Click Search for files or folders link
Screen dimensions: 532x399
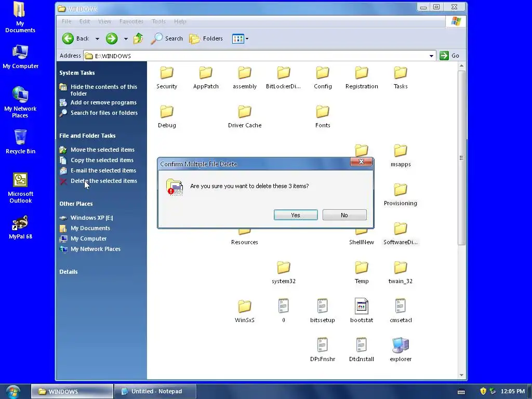pos(104,113)
